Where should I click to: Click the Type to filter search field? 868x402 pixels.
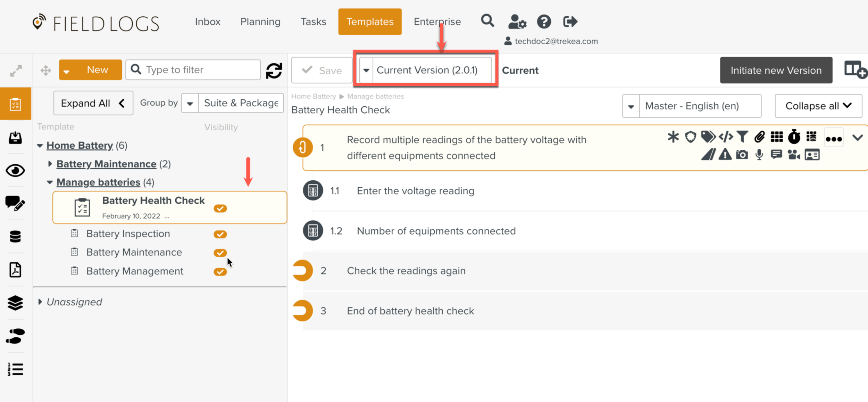point(193,70)
